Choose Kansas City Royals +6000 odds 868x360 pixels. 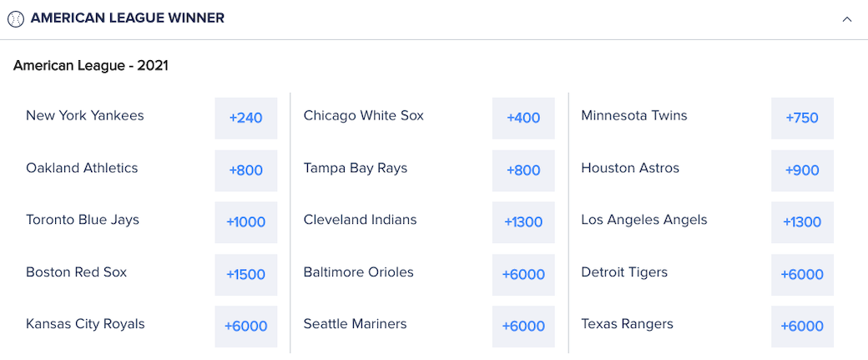pos(246,326)
